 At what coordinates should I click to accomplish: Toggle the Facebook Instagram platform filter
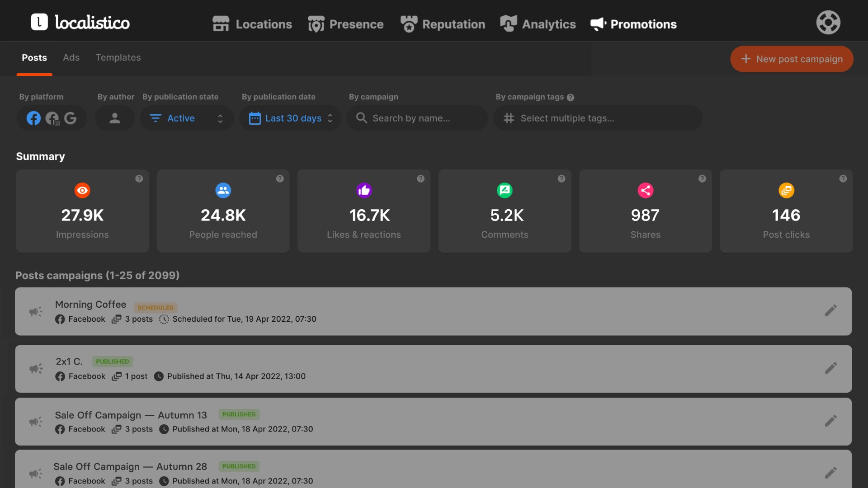52,118
